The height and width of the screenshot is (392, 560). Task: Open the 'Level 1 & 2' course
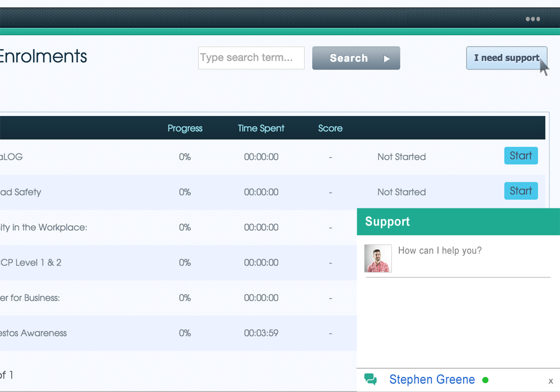click(x=31, y=263)
